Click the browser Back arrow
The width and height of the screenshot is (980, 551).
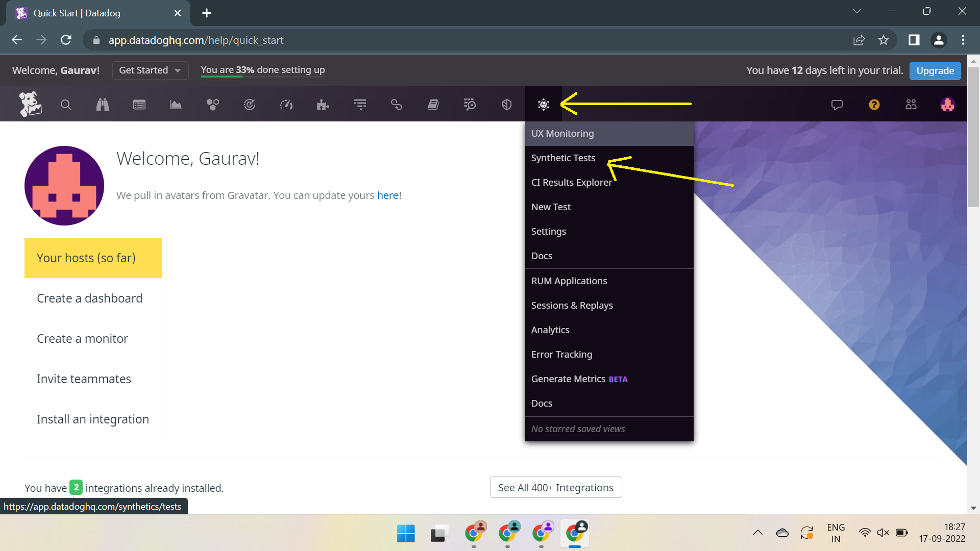point(17,40)
